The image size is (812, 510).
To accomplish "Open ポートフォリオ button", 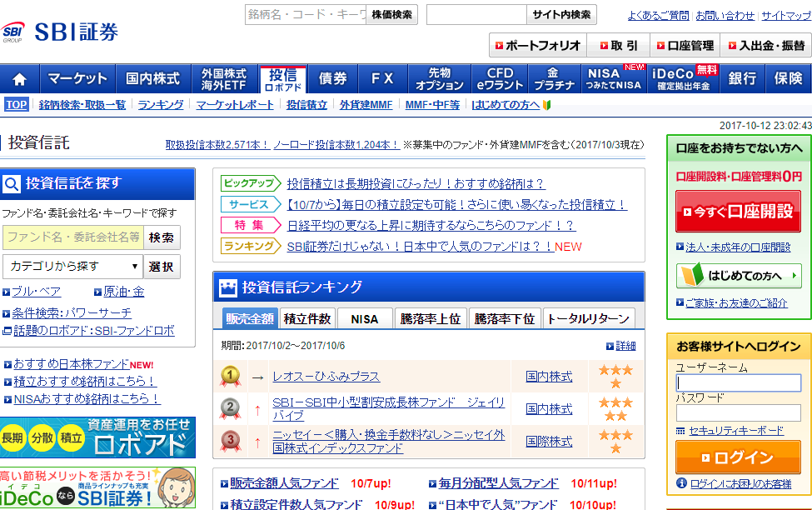I will point(538,46).
